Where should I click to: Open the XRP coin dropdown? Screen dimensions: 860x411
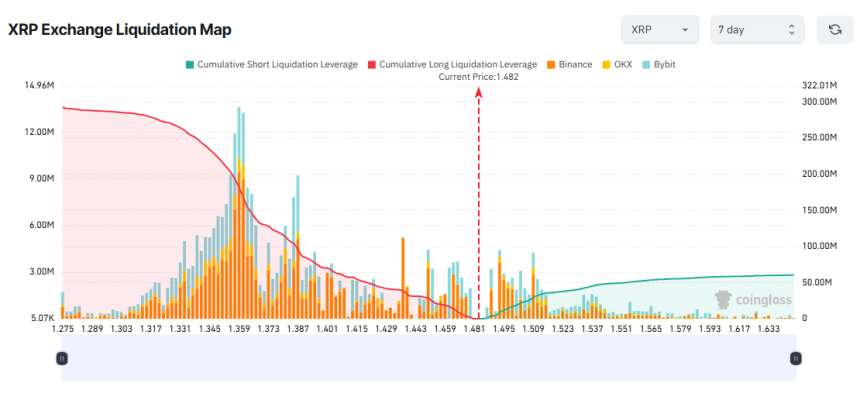[659, 30]
